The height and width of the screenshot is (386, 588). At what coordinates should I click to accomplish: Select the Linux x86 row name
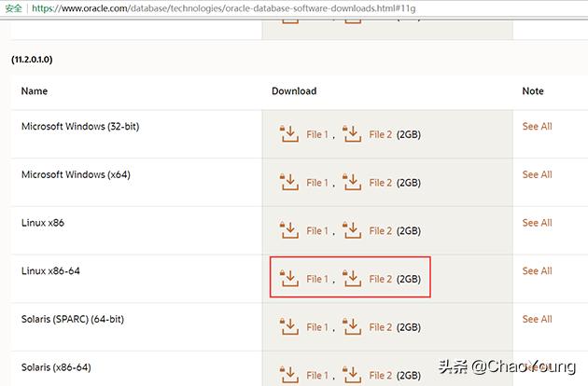point(43,223)
